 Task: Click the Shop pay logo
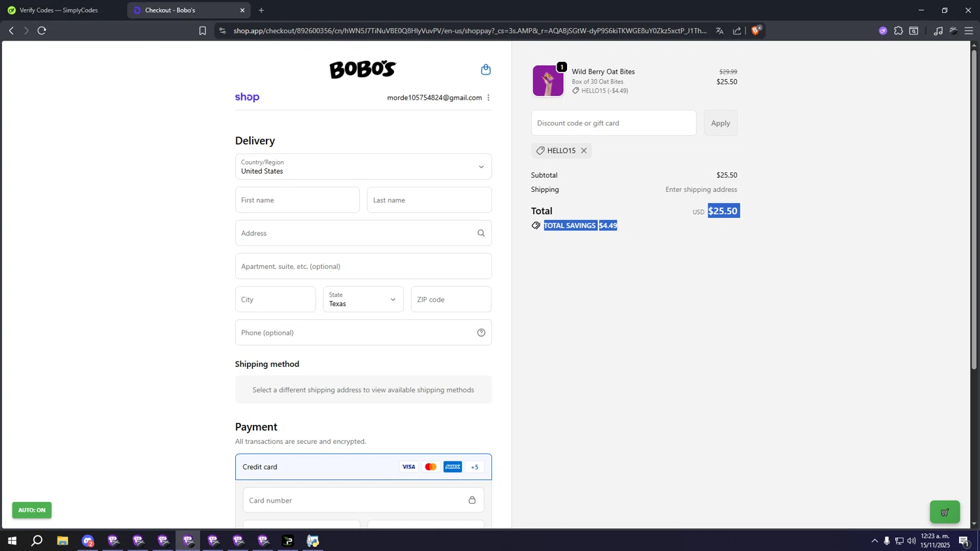coord(247,97)
